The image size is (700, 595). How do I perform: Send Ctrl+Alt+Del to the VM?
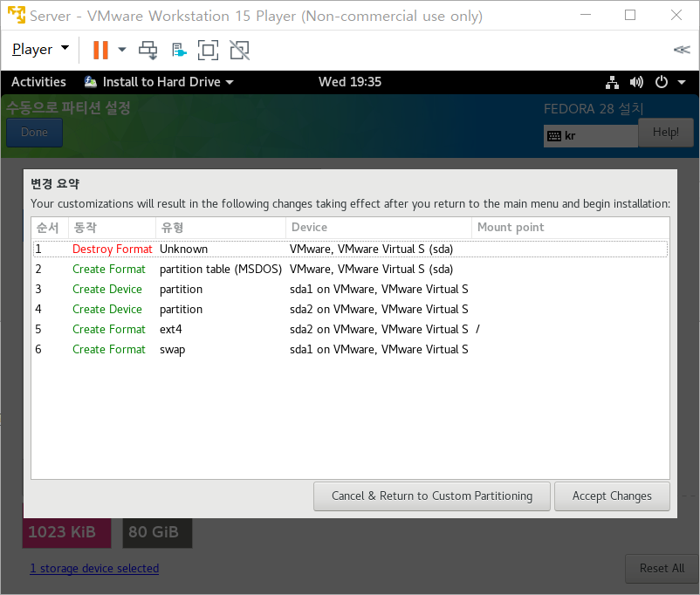tap(148, 50)
